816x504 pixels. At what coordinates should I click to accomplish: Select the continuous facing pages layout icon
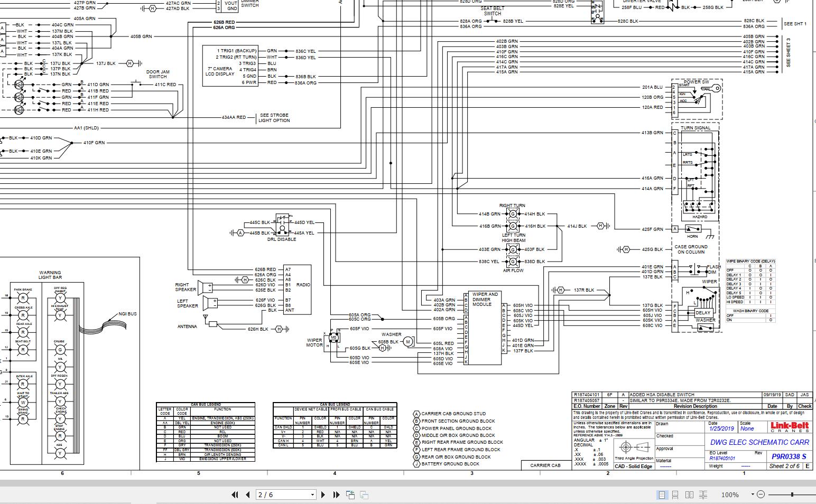[703, 494]
